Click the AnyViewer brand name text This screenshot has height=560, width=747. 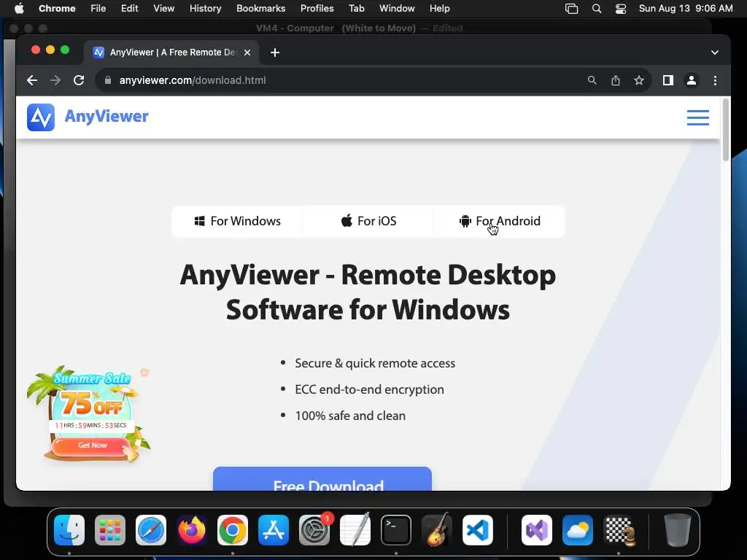[107, 117]
